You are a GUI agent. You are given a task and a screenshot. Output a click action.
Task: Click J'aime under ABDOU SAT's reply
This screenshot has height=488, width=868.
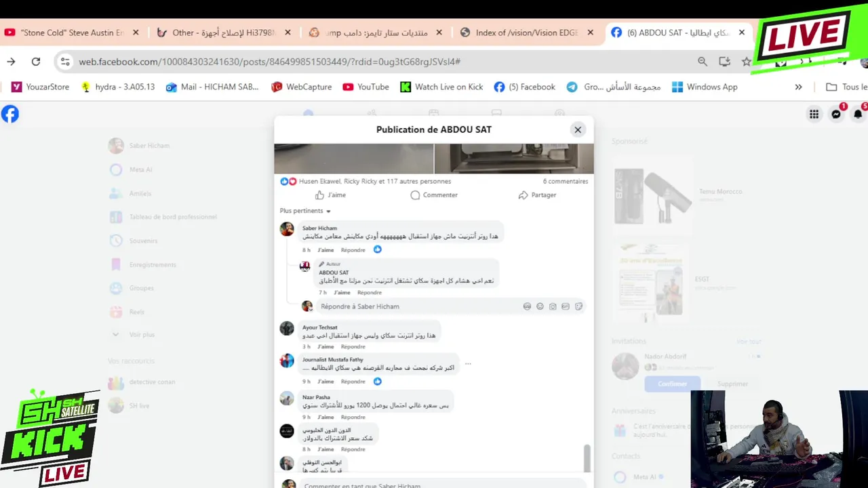[342, 293]
